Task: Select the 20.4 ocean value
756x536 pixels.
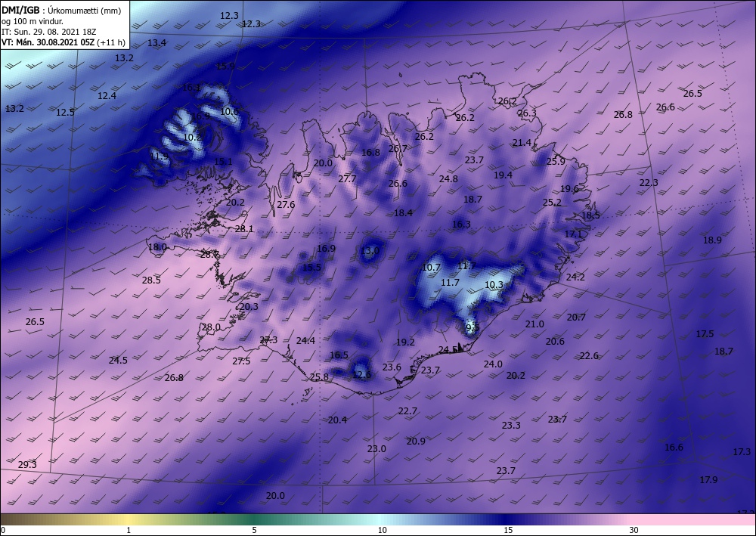Action: coord(337,420)
